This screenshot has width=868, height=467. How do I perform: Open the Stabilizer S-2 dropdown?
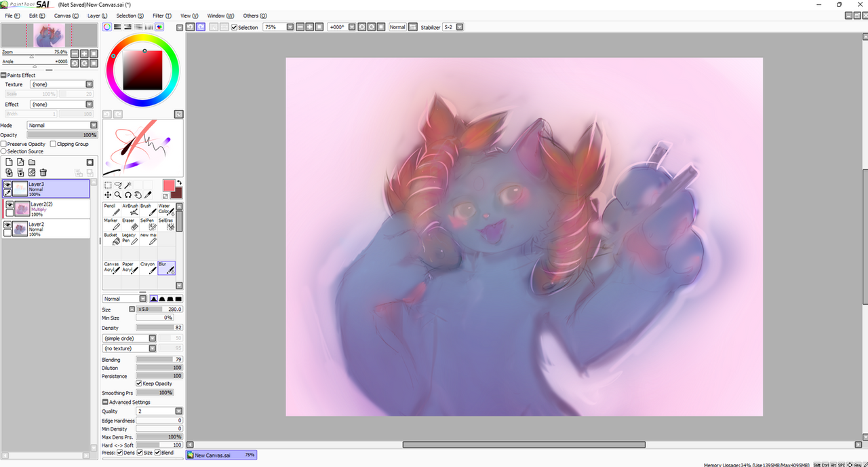pyautogui.click(x=459, y=27)
